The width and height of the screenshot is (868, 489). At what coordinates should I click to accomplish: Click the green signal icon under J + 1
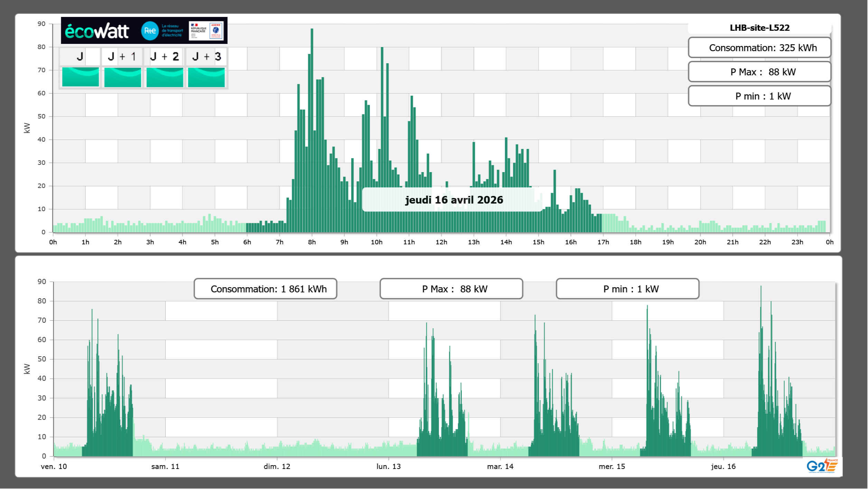coord(122,77)
